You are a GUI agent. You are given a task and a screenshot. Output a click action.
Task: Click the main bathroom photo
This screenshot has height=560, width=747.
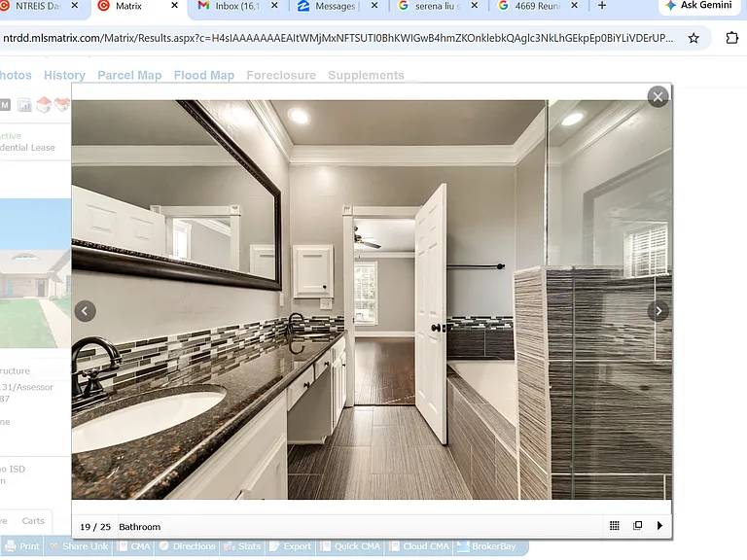(372, 299)
